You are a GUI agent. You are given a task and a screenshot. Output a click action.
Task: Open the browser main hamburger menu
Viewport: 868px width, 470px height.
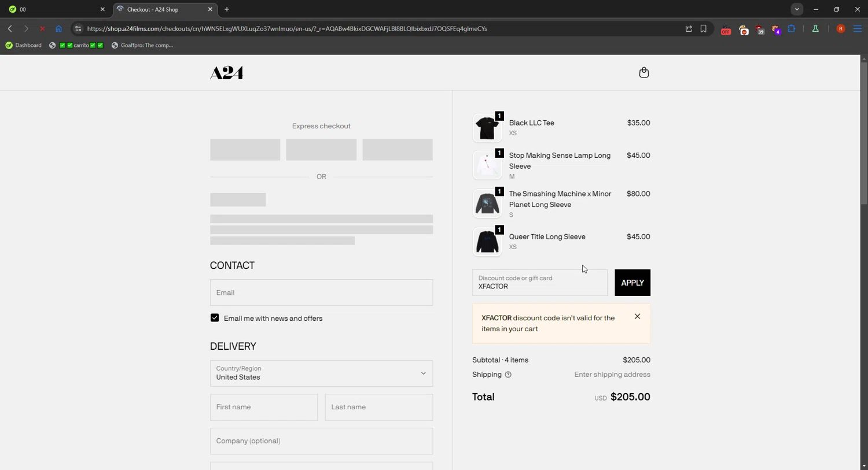click(858, 28)
